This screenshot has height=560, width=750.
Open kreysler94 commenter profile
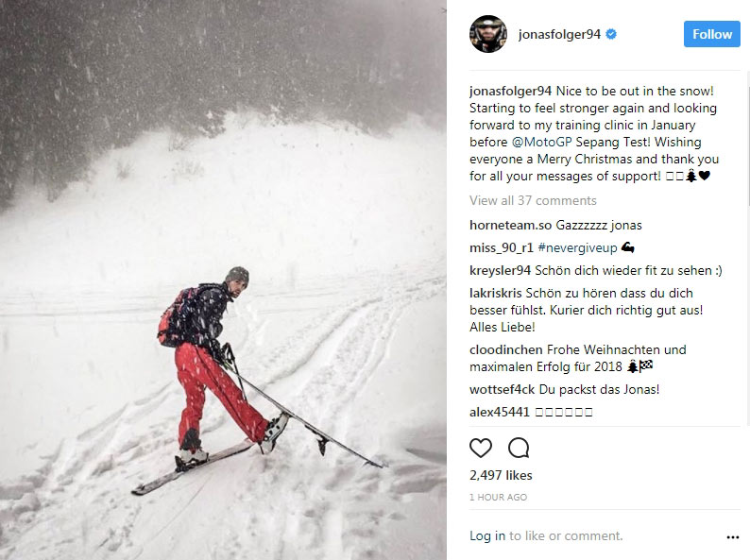(x=500, y=270)
